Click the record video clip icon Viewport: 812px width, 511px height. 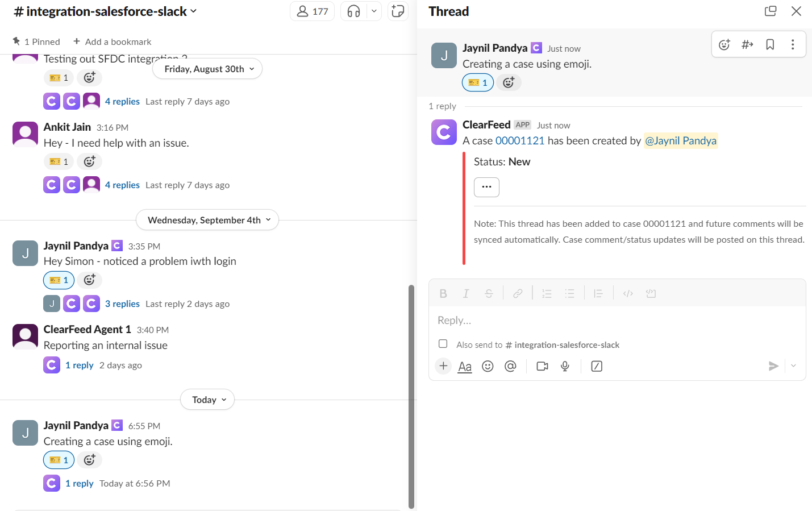(542, 366)
